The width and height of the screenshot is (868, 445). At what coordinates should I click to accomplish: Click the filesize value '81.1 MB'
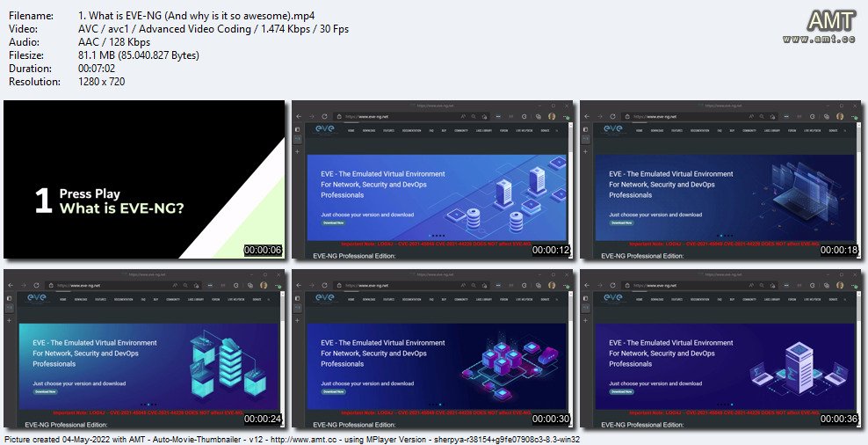point(139,55)
